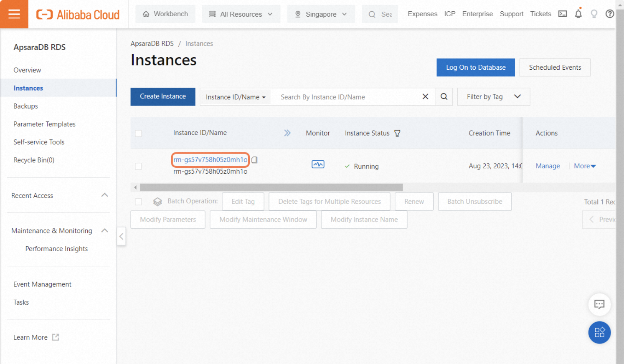The image size is (624, 364).
Task: Open the Instance ID/Name search type dropdown
Action: click(236, 97)
